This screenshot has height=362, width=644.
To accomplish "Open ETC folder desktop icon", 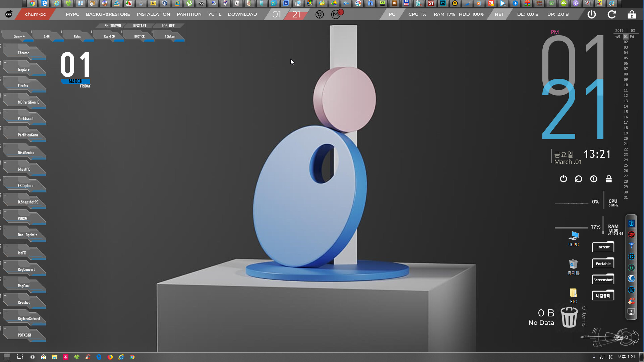I will [x=573, y=296].
